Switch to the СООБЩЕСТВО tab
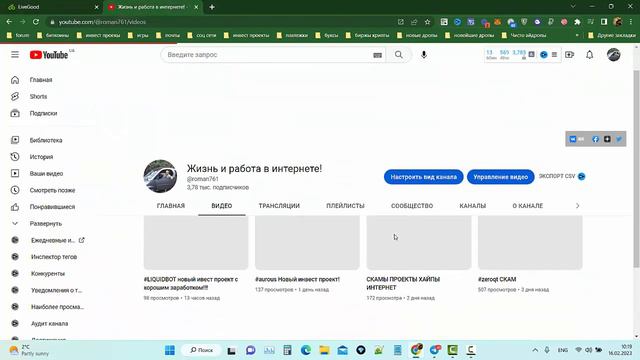The width and height of the screenshot is (640, 360). click(x=412, y=206)
